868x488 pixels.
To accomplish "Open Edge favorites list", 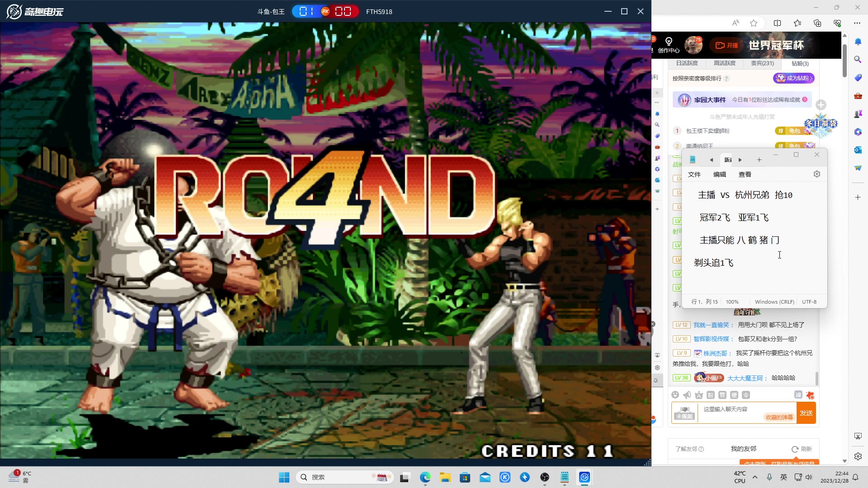I will [797, 23].
